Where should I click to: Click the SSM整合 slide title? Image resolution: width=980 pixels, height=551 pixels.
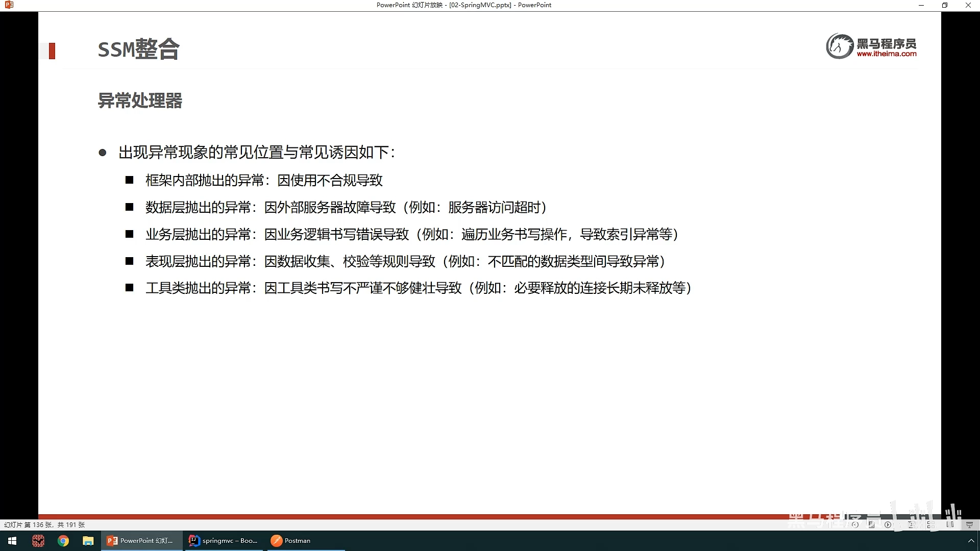pos(138,49)
